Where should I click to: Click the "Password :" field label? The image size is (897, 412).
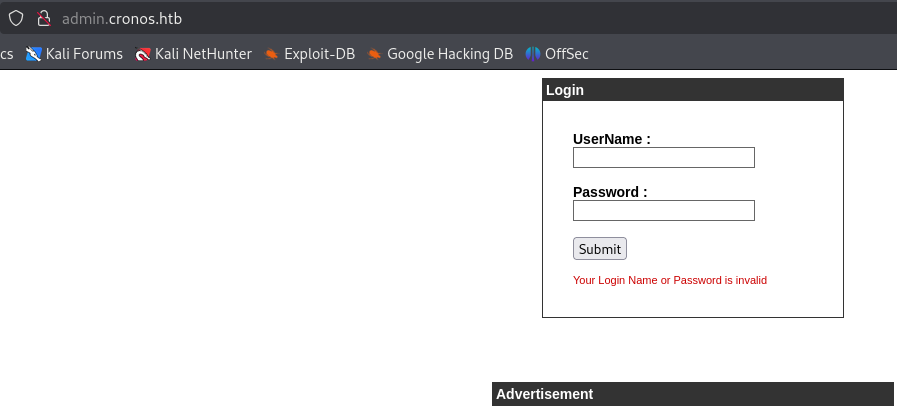pyautogui.click(x=610, y=192)
